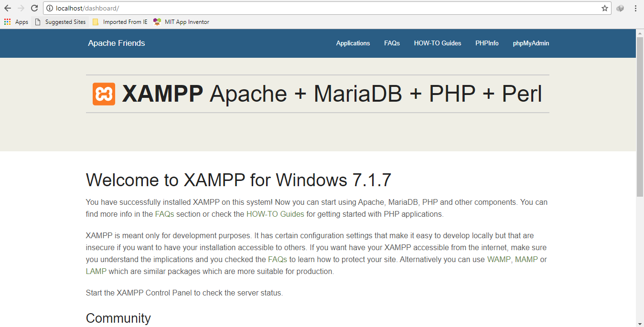Click the 'Start the XAMPP Control Panel' sentence
The width and height of the screenshot is (644, 327).
pyautogui.click(x=184, y=293)
